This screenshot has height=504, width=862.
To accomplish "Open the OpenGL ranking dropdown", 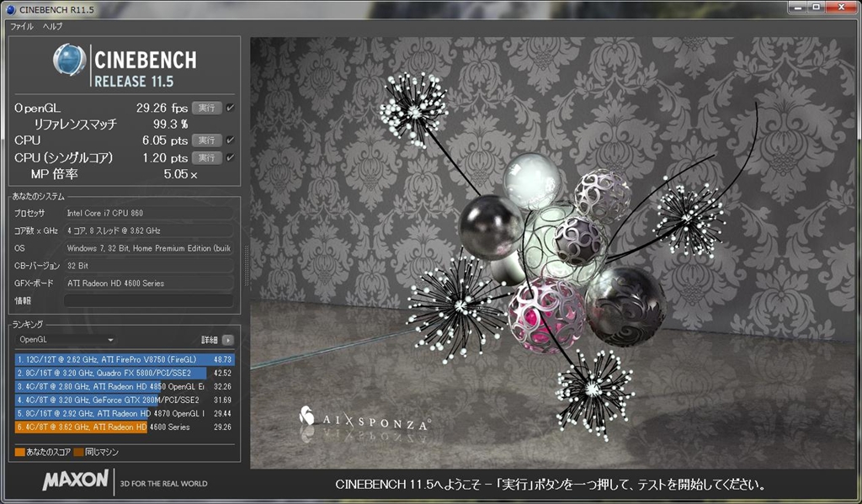I will point(66,340).
